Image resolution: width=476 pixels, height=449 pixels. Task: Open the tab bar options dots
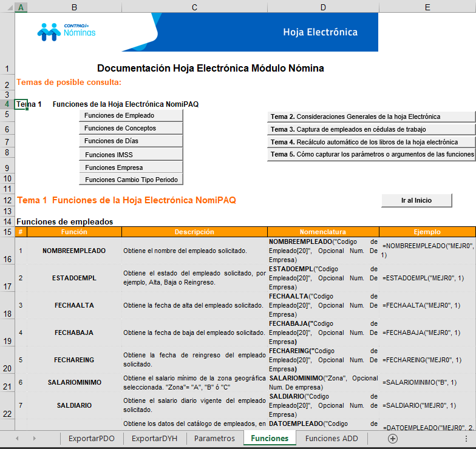(x=466, y=438)
